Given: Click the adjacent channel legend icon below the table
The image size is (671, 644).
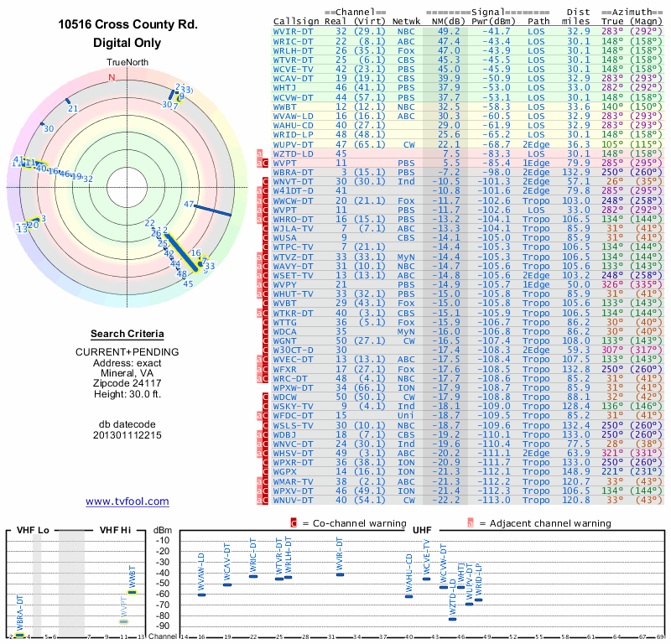Looking at the screenshot, I should point(471,523).
